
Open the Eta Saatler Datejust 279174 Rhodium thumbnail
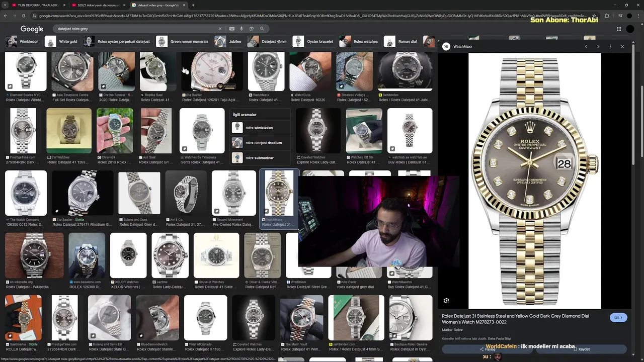(x=83, y=193)
